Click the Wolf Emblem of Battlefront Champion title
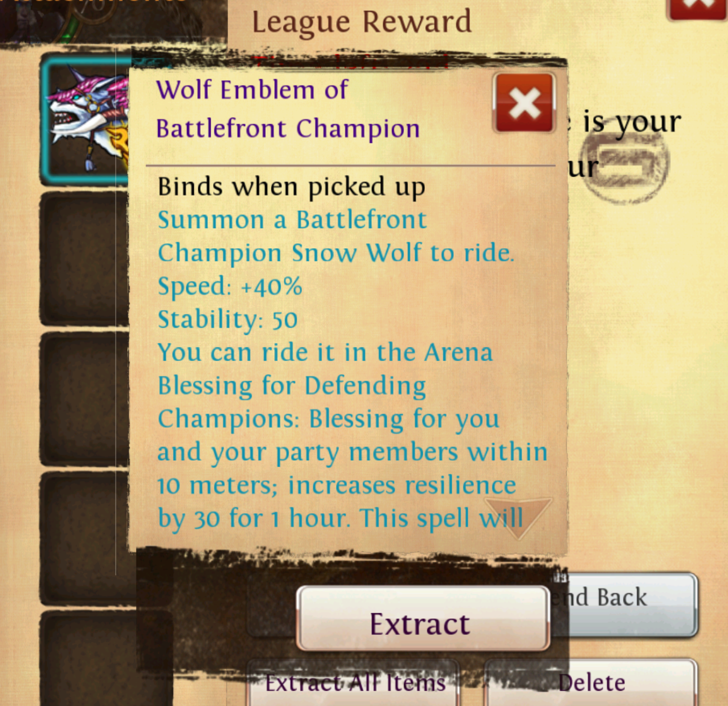Screen dimensions: 728x706 [288, 109]
